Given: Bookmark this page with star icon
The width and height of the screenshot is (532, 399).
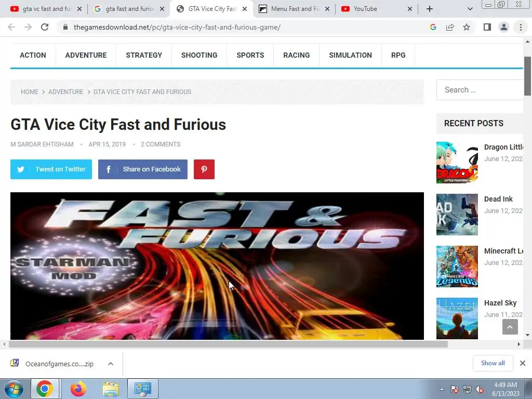Looking at the screenshot, I should click(467, 27).
